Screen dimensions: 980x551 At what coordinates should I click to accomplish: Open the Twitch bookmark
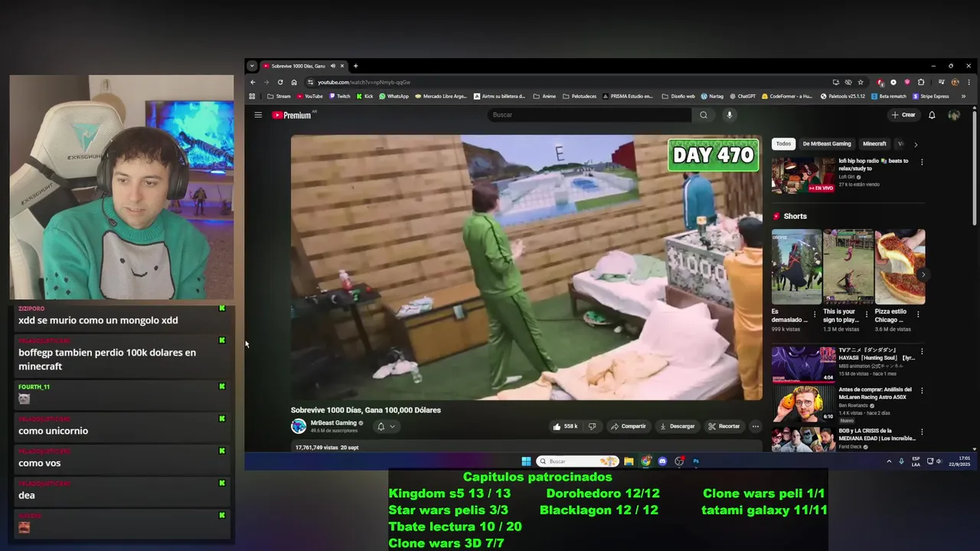tap(339, 96)
